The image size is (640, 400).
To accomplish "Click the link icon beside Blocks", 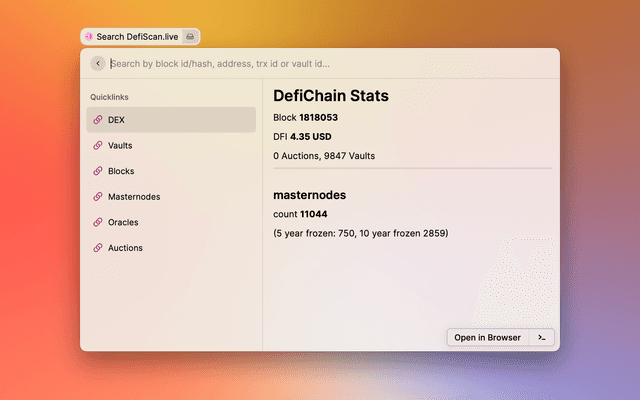I will pyautogui.click(x=97, y=171).
